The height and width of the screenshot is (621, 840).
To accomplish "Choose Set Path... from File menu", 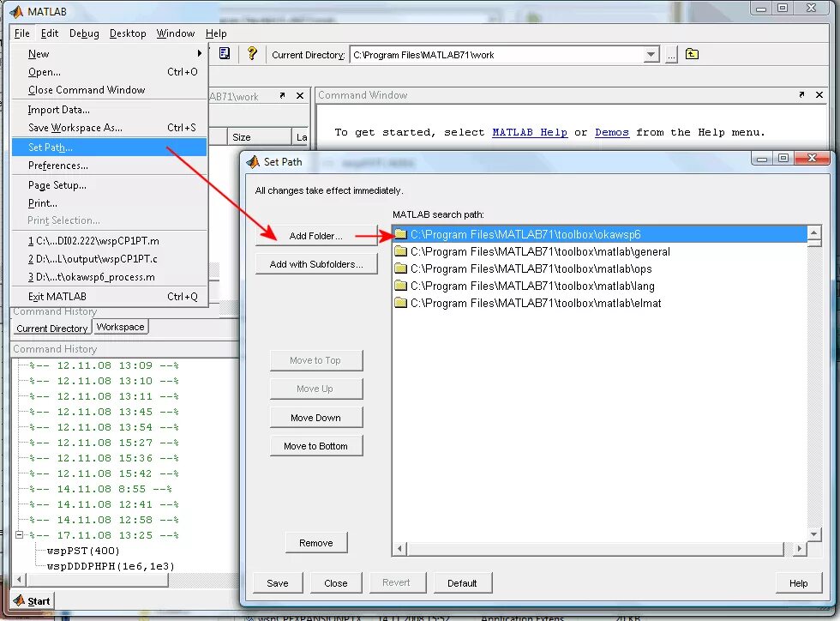I will coord(110,147).
